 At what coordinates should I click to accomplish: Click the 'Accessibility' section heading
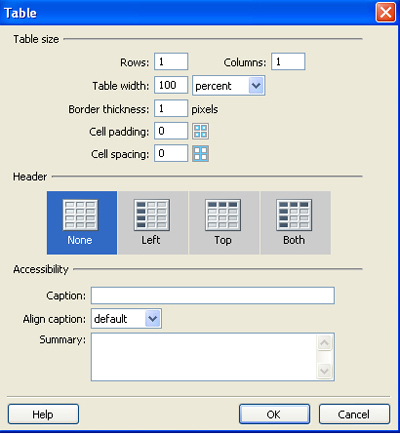click(41, 269)
